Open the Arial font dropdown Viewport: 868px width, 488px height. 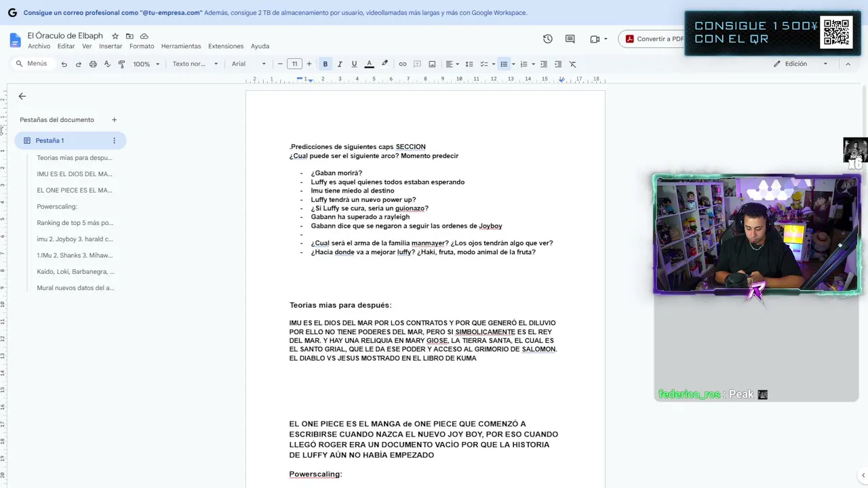pyautogui.click(x=249, y=64)
